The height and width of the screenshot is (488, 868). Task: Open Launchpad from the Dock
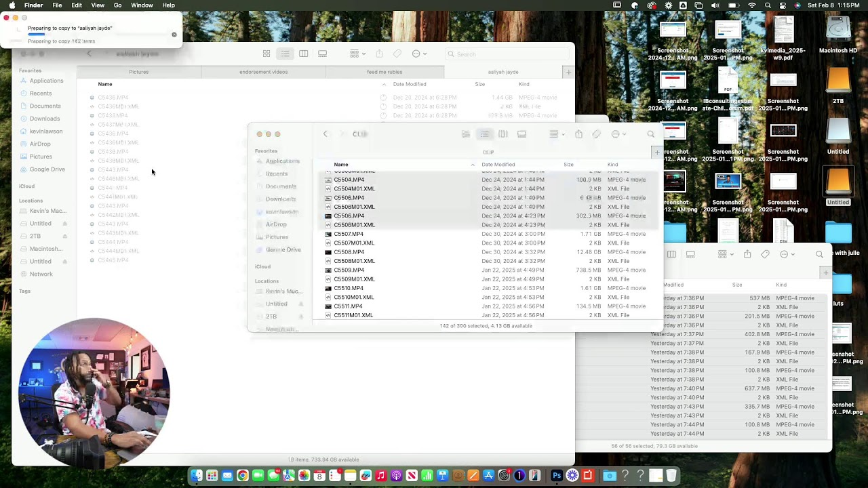coord(212,476)
